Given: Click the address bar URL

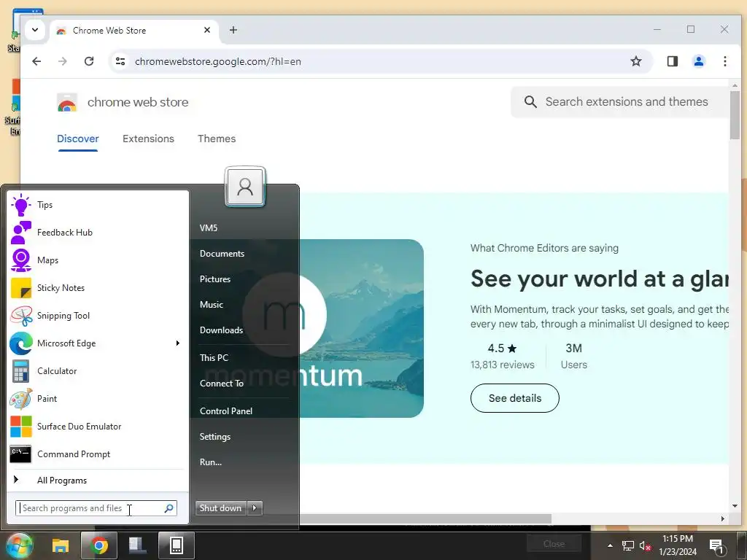Looking at the screenshot, I should click(217, 61).
